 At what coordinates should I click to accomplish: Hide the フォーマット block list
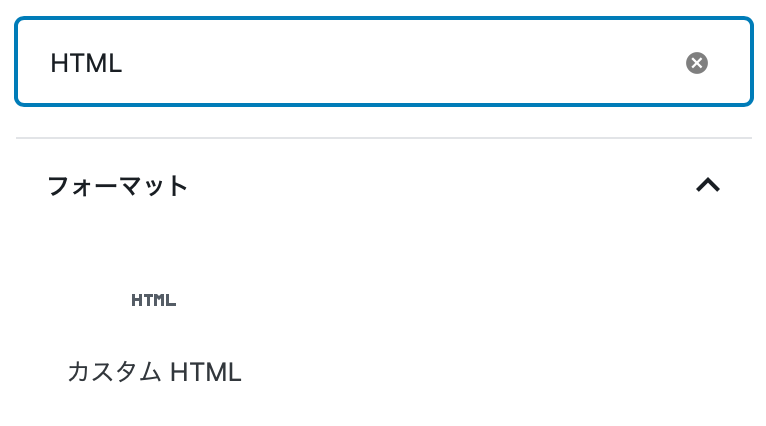[x=708, y=185]
